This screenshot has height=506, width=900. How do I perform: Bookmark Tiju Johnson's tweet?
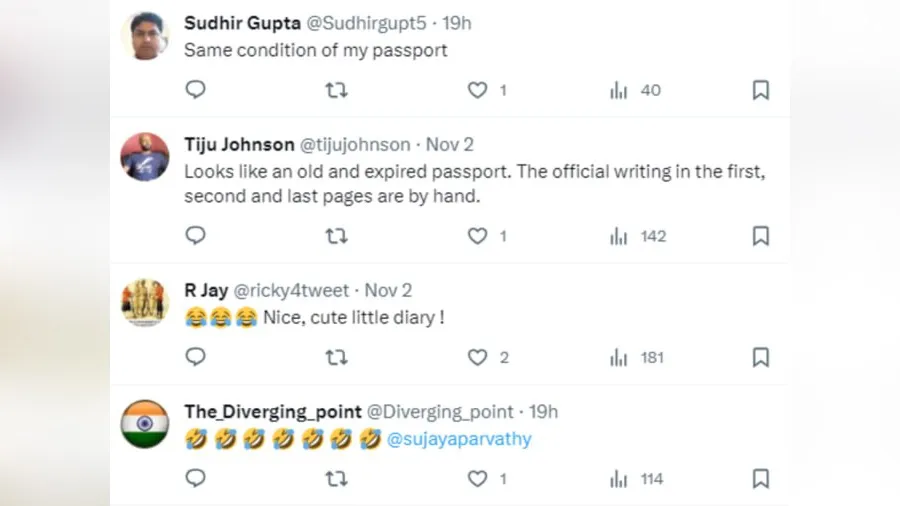coord(761,236)
